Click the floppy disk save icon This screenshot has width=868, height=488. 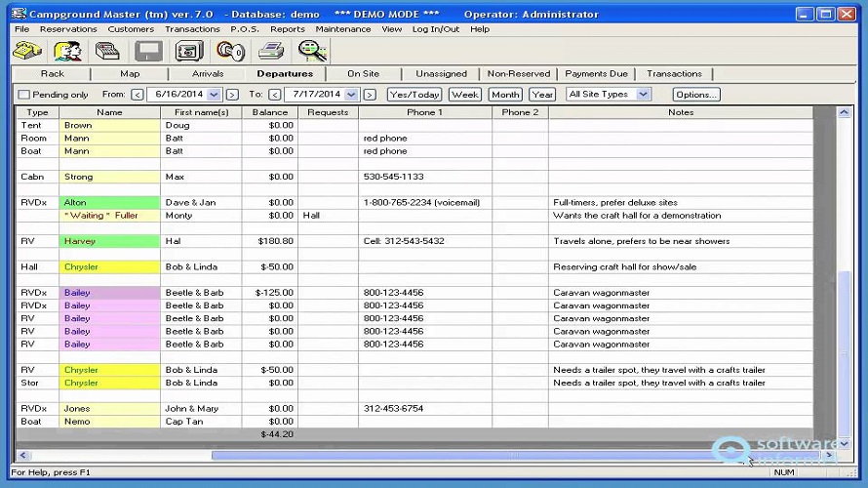[148, 51]
